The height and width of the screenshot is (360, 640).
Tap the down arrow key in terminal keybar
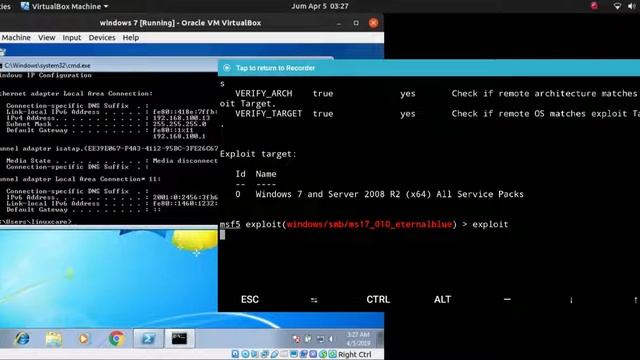[x=571, y=300]
